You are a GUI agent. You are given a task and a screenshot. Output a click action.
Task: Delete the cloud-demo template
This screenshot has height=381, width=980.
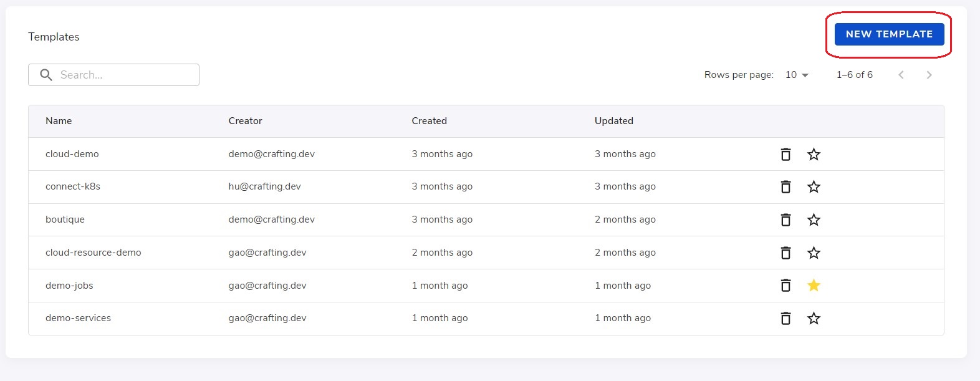[785, 154]
